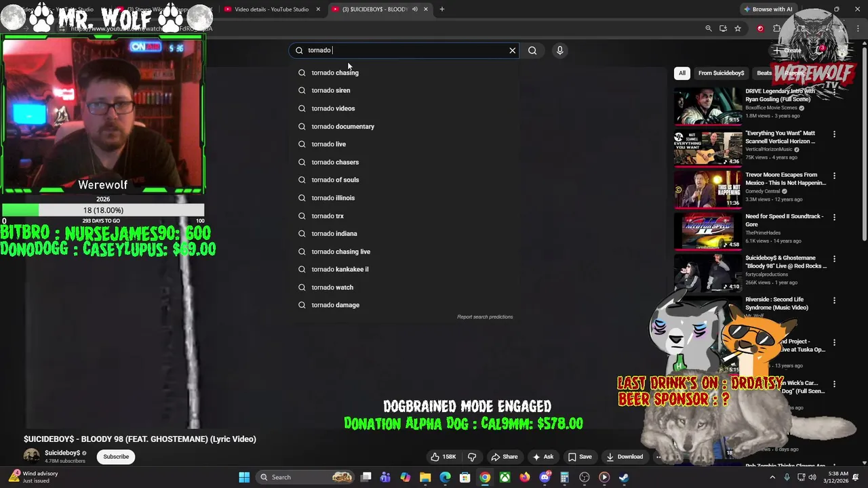
Task: Open more options for Riverside Second Life Syndrome
Action: point(834,300)
